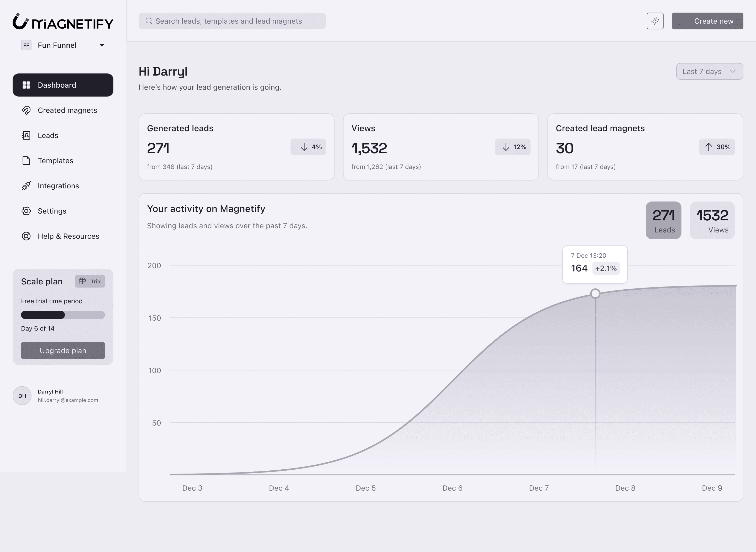Click the gift icon on Trial badge
The width and height of the screenshot is (756, 552).
pyautogui.click(x=82, y=281)
